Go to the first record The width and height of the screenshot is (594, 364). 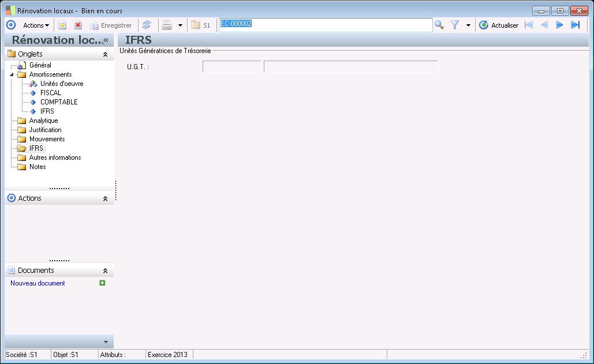coord(528,25)
